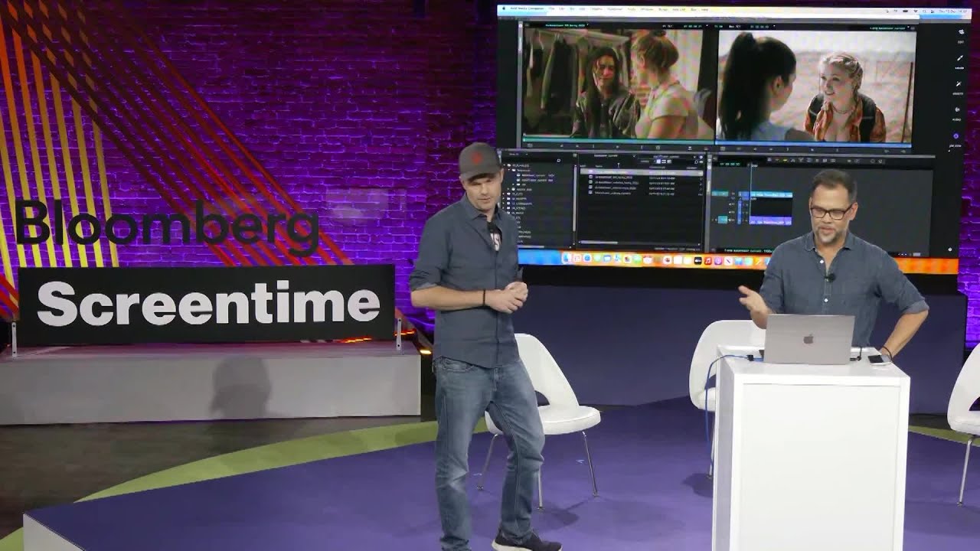Click the bin's horizontal scrollbar
Image resolution: width=980 pixels, height=551 pixels.
[x=598, y=243]
